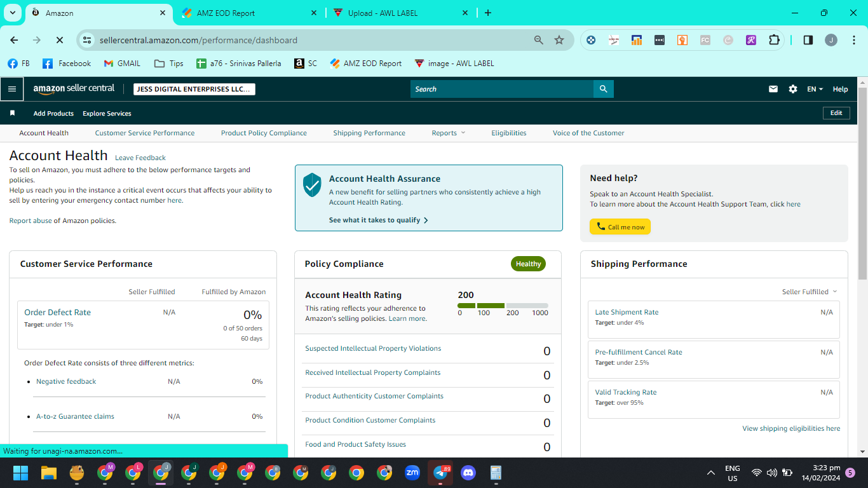Open Suspected Intellectual Property Violations
868x488 pixels.
(373, 348)
